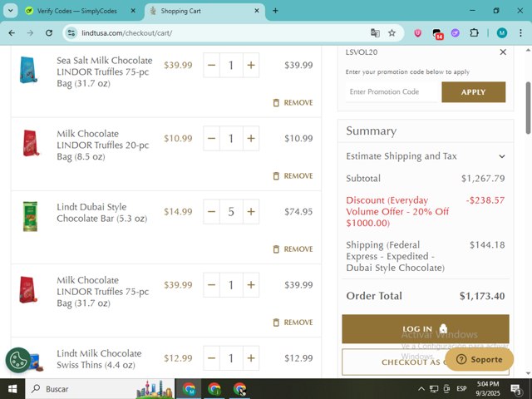Image resolution: width=532 pixels, height=399 pixels.
Task: Close the Verify Codes — SimplyCodes tab
Action: 133,11
